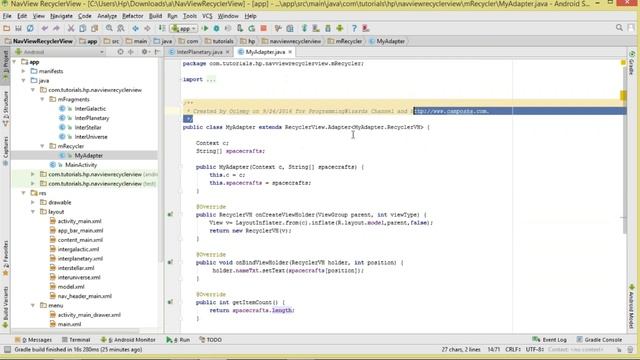Viewport: 640px width, 360px height.
Task: Click the UTF-8 encoding status widget
Action: 534,349
